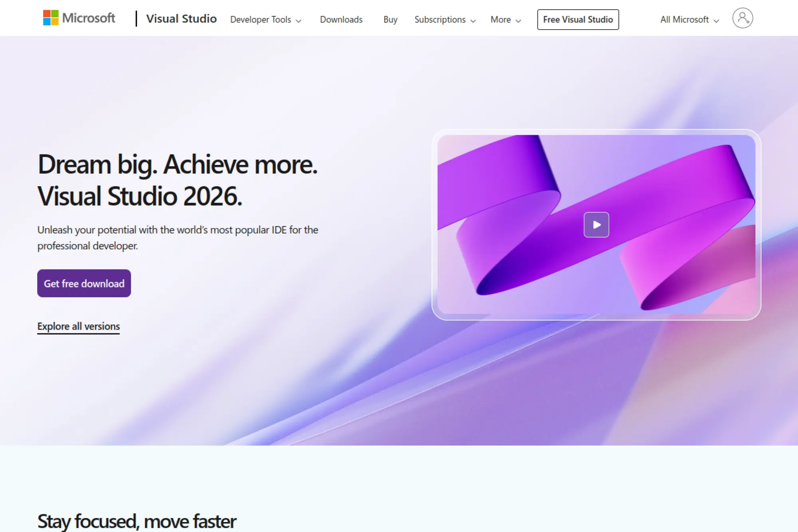Go to the Buy page

point(390,20)
